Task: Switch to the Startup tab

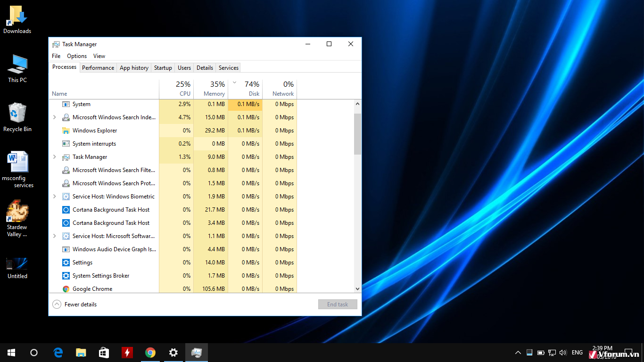Action: coord(163,68)
